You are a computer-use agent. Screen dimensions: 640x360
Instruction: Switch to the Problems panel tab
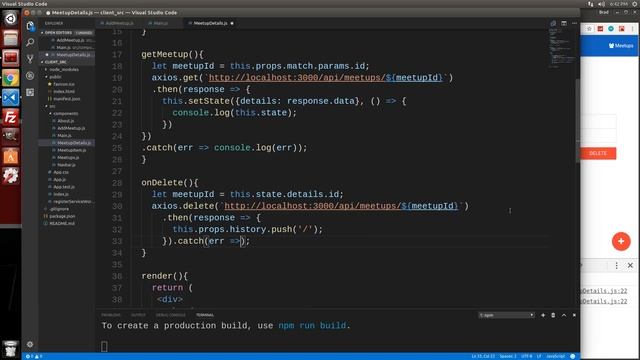[111, 315]
